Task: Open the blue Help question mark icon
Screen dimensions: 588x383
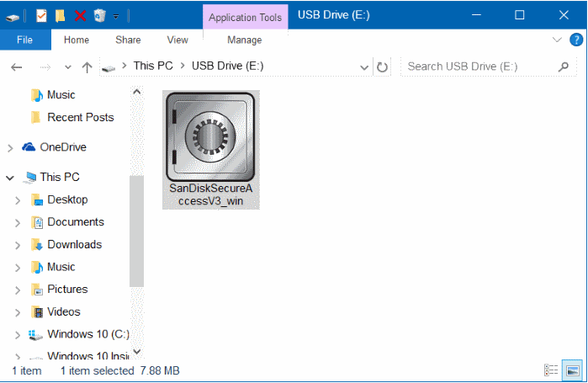Action: pos(576,40)
